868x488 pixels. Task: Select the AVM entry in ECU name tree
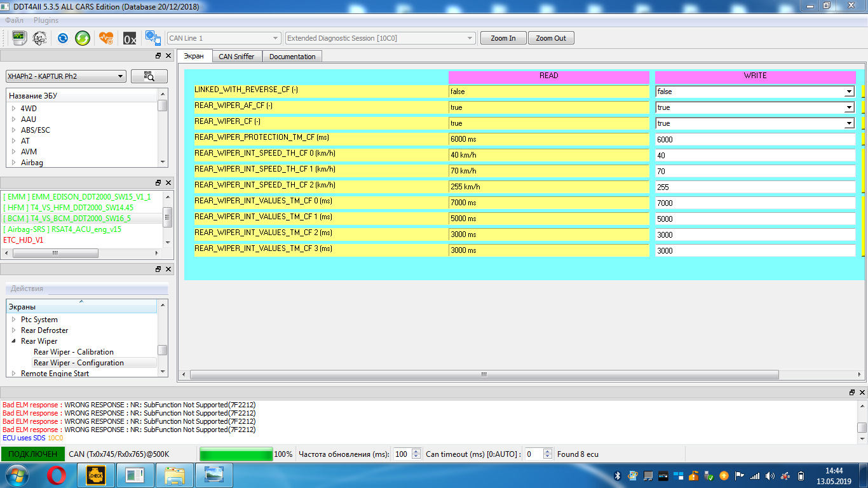pyautogui.click(x=29, y=152)
